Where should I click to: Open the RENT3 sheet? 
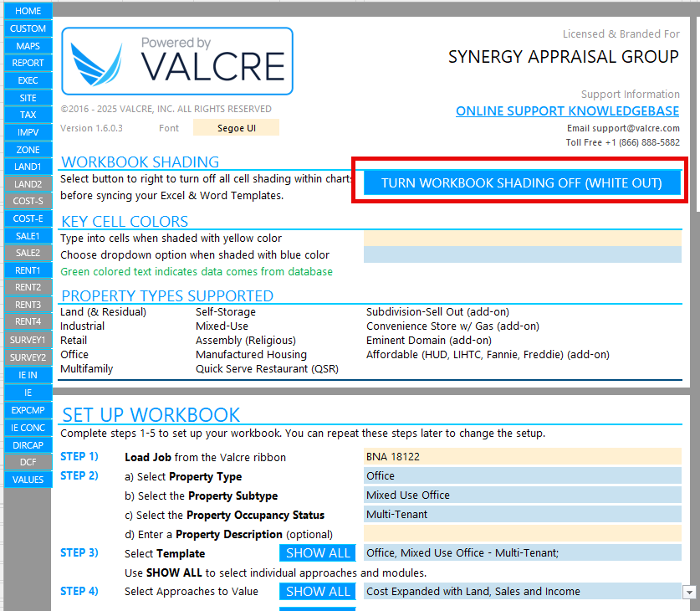28,305
